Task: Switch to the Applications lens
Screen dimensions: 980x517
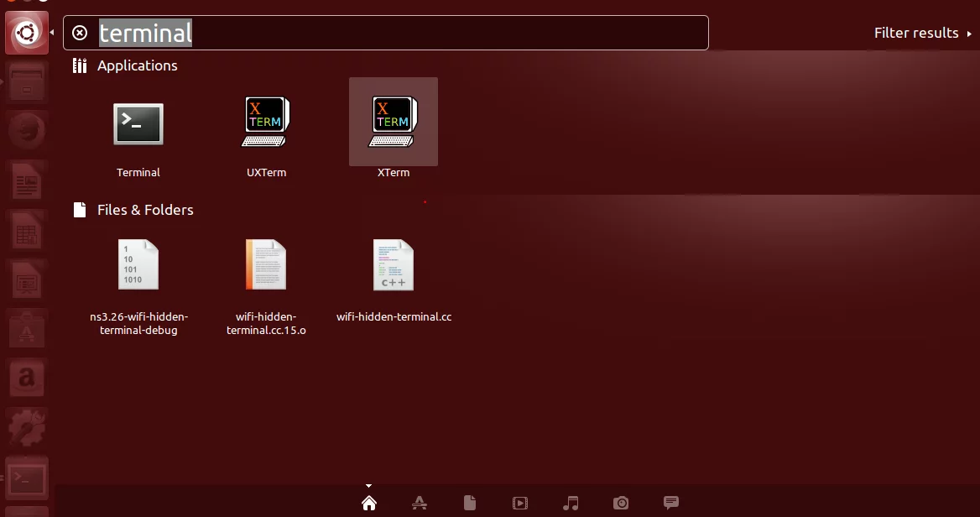Action: coord(420,503)
